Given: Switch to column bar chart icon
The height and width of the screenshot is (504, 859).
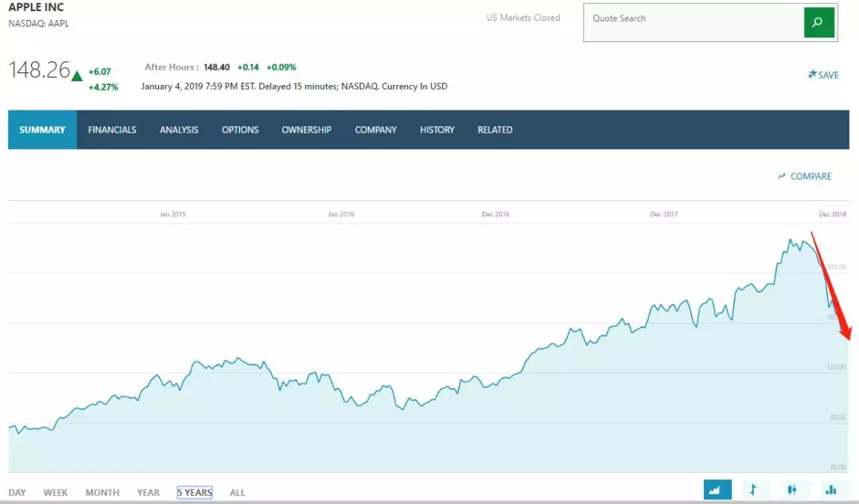Looking at the screenshot, I should pos(831,490).
